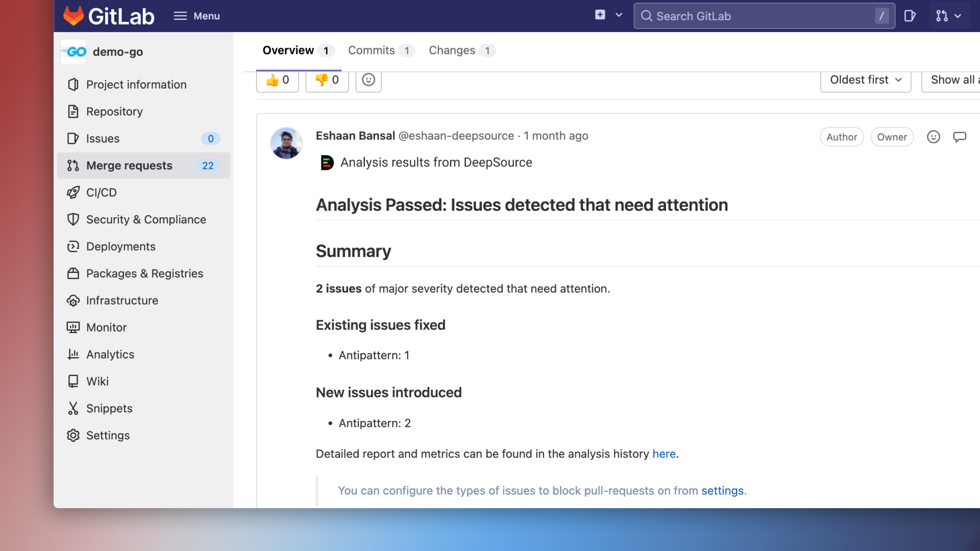Open Security & Compliance panel
980x551 pixels.
click(x=146, y=219)
